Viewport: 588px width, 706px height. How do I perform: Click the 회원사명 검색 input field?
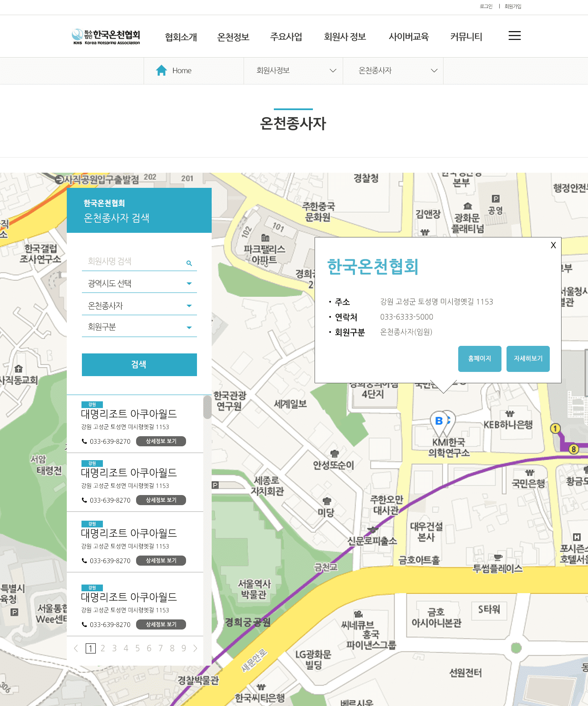pos(134,261)
